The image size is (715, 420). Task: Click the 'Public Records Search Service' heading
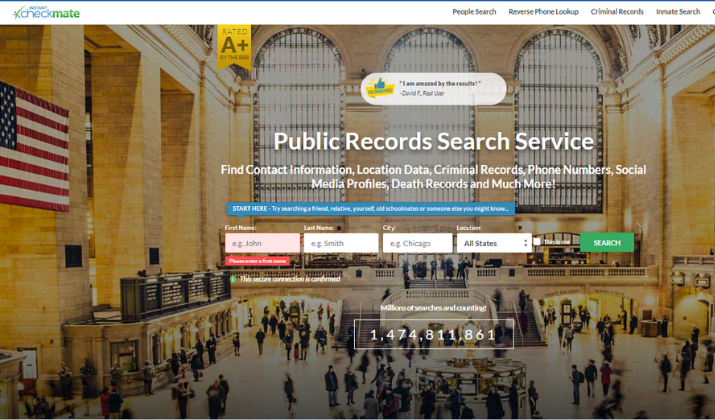pyautogui.click(x=433, y=141)
